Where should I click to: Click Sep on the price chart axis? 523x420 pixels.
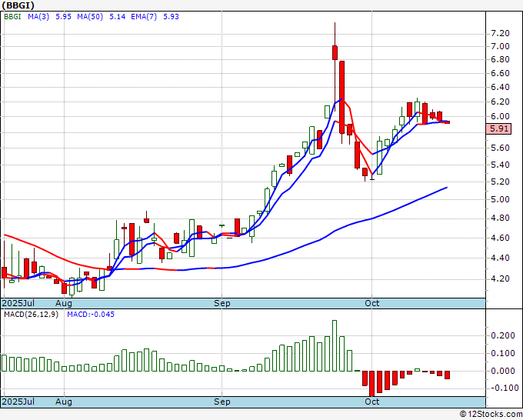tap(222, 303)
